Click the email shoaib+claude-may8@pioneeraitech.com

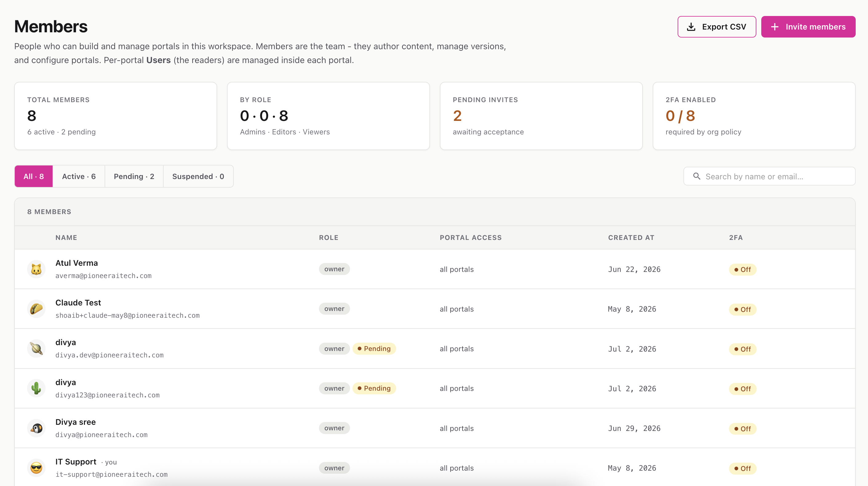tap(127, 316)
